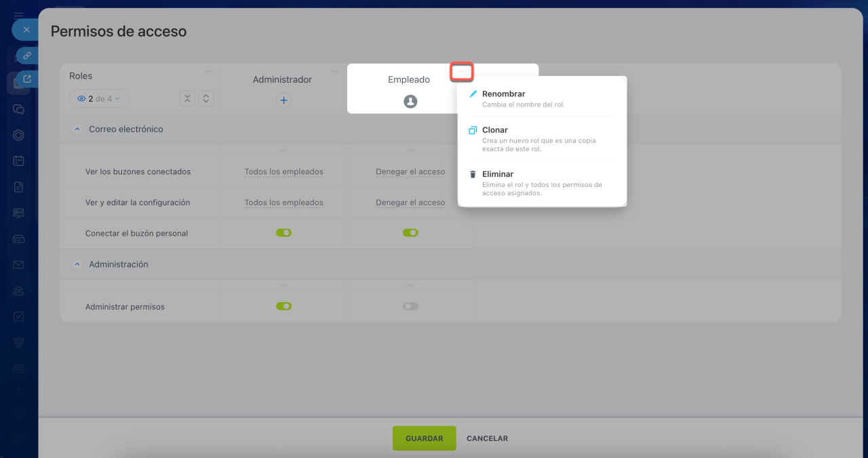
Task: Expand all permission sections
Action: (x=206, y=99)
